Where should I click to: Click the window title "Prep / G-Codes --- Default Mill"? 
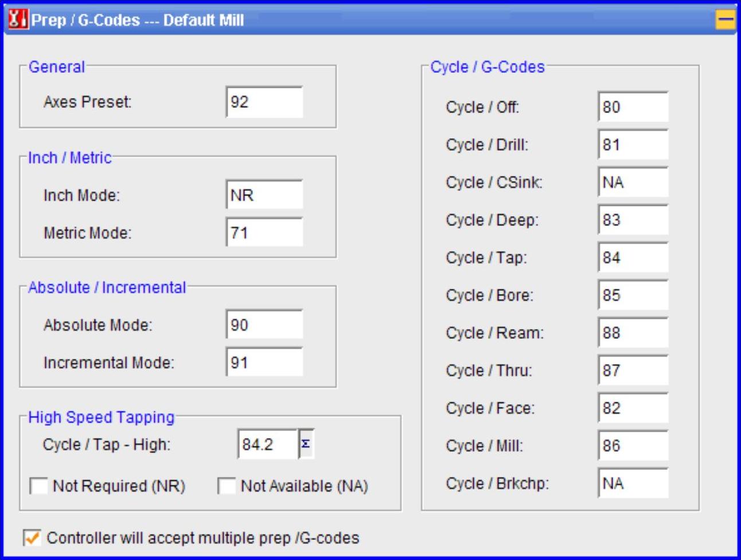[x=138, y=20]
